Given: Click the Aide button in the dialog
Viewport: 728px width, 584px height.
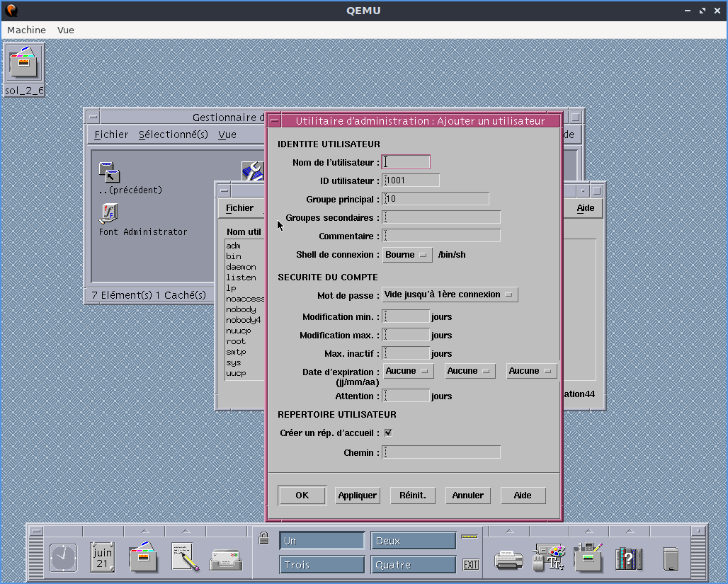Looking at the screenshot, I should [523, 496].
